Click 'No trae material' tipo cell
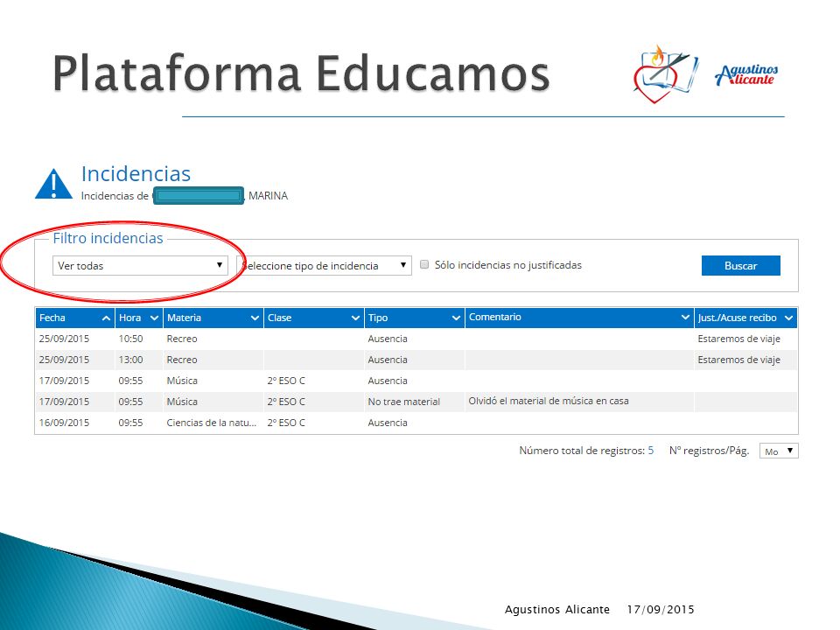840x630 pixels. point(404,402)
